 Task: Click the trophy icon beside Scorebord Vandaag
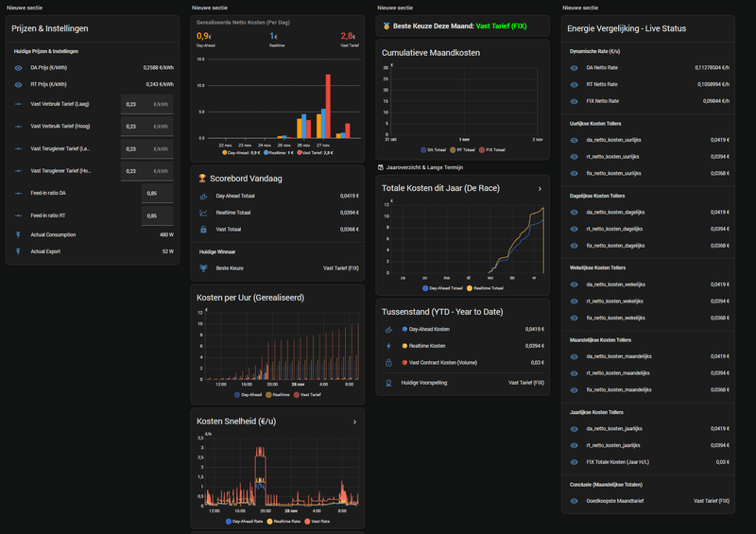[x=202, y=179]
